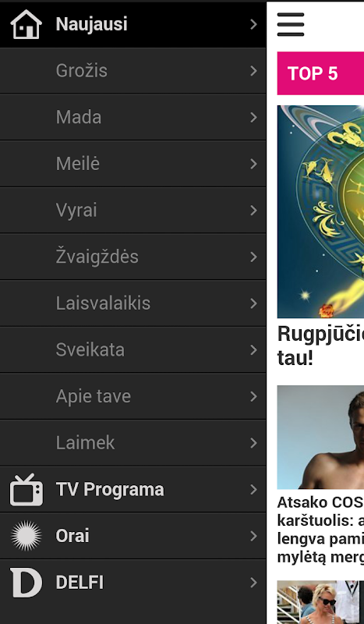Tap the TV set icon
The image size is (364, 624).
[x=27, y=490]
